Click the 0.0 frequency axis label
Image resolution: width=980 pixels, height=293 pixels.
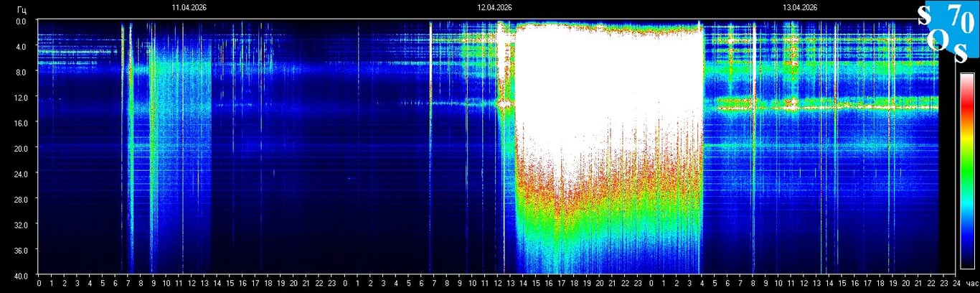(x=22, y=21)
